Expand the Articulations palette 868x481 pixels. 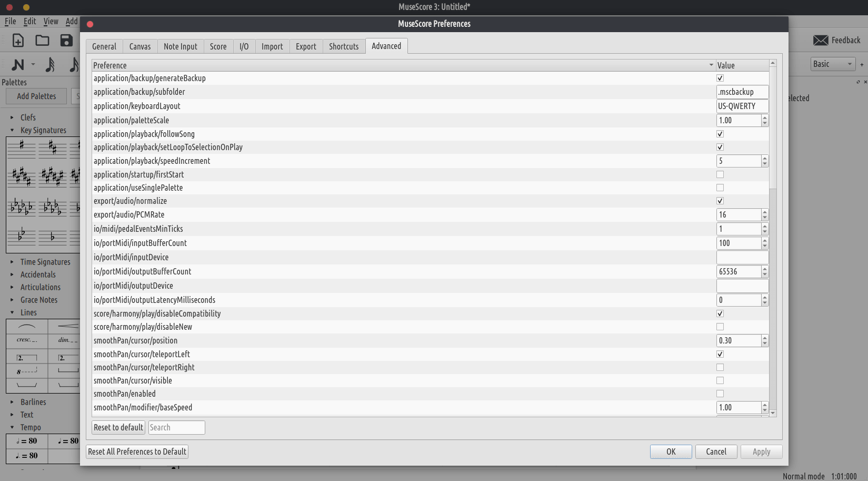tap(12, 287)
